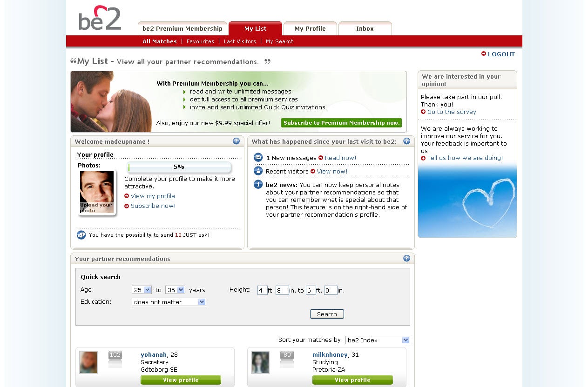Screen dimensions: 588x387
Task: Click Tell us how we are doing! link
Action: [465, 158]
